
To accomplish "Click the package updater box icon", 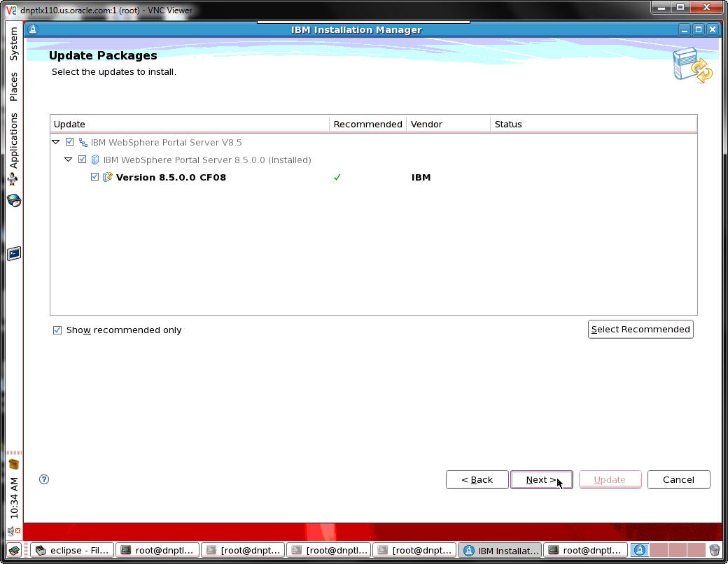I will pos(14,464).
